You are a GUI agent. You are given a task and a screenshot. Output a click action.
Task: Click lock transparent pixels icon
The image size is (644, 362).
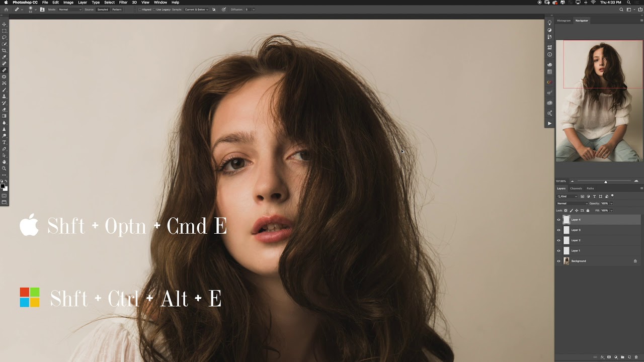566,211
